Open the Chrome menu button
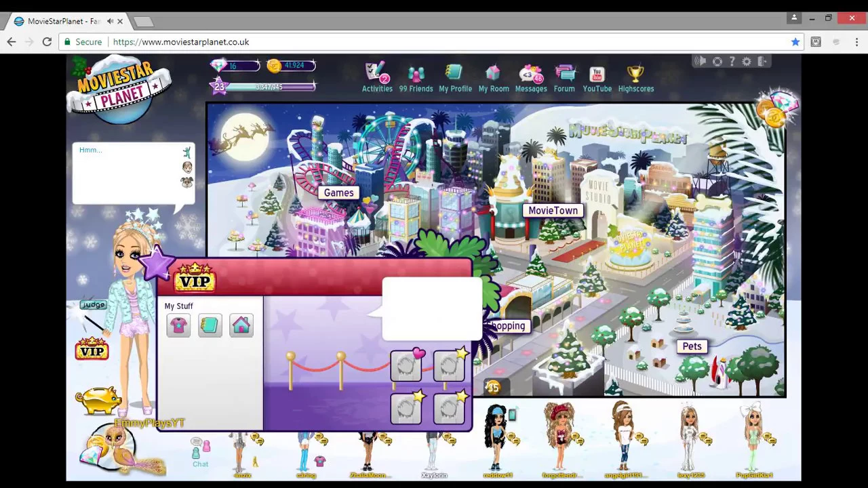 (x=856, y=42)
